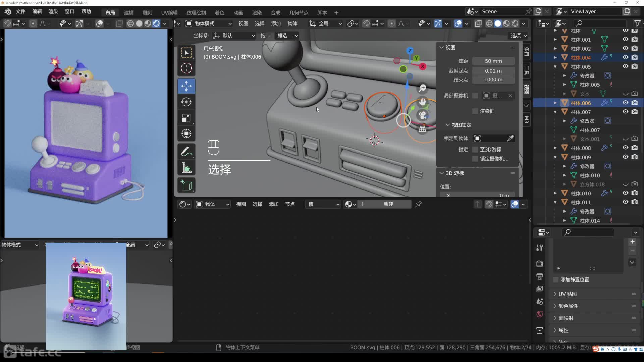Open the 文件 menu
The height and width of the screenshot is (362, 644).
(x=20, y=12)
